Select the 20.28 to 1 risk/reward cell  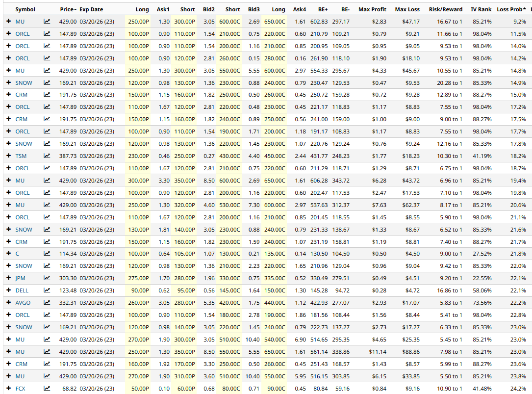pos(450,82)
